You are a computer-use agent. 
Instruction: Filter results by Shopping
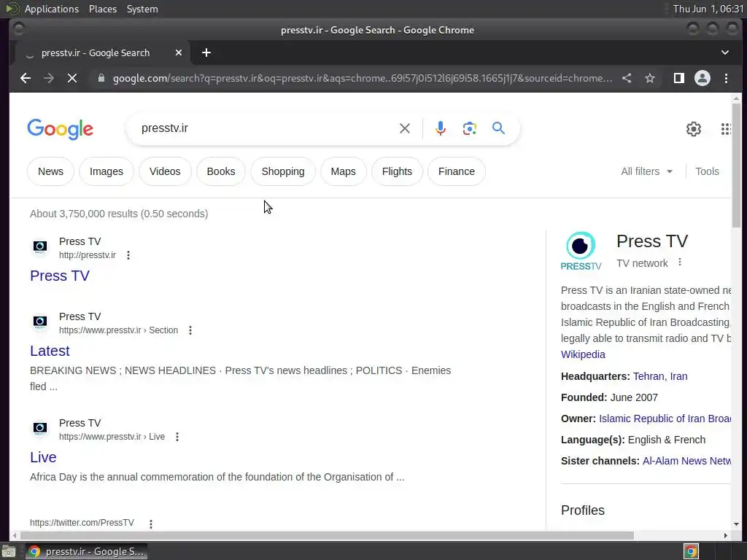(283, 171)
